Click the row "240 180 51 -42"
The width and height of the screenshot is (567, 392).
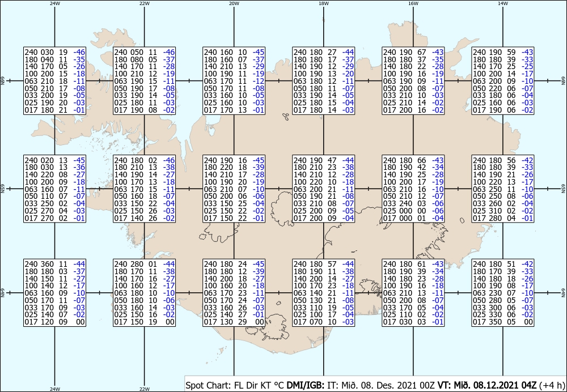(x=503, y=264)
